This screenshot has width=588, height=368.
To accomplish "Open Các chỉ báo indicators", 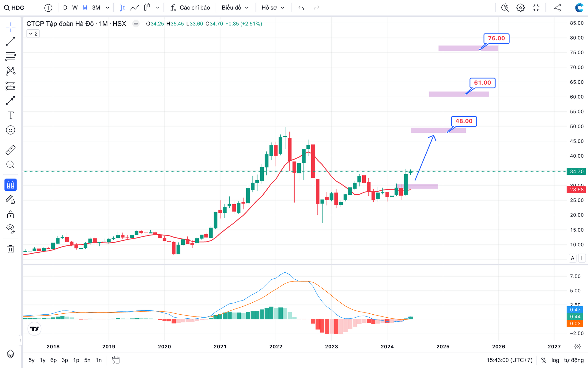I will pyautogui.click(x=190, y=8).
